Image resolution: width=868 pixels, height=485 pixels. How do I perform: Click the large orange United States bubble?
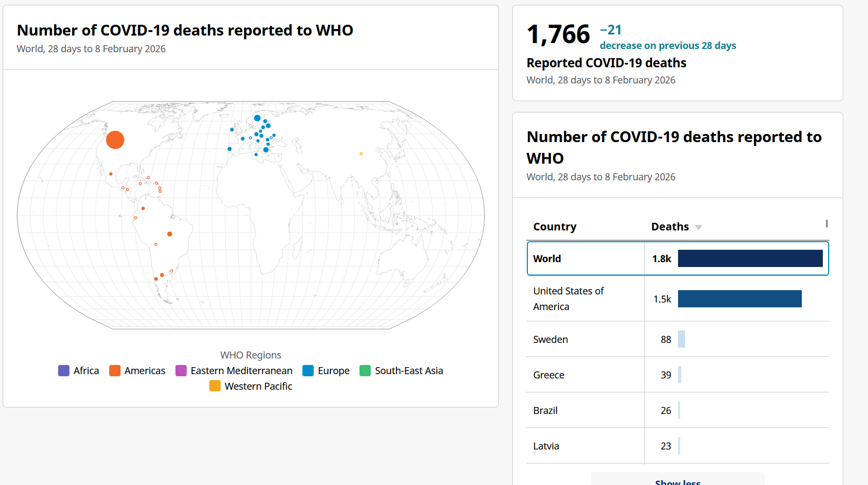tap(115, 140)
